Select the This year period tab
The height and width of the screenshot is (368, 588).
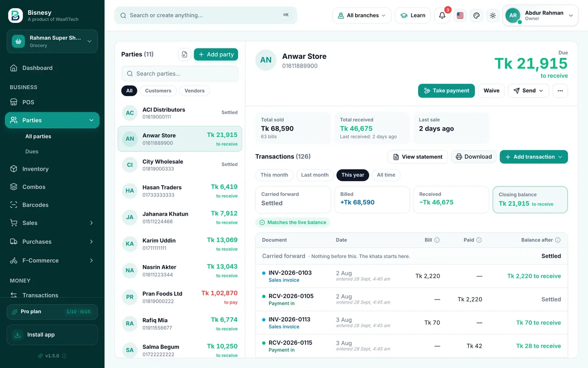(x=353, y=175)
